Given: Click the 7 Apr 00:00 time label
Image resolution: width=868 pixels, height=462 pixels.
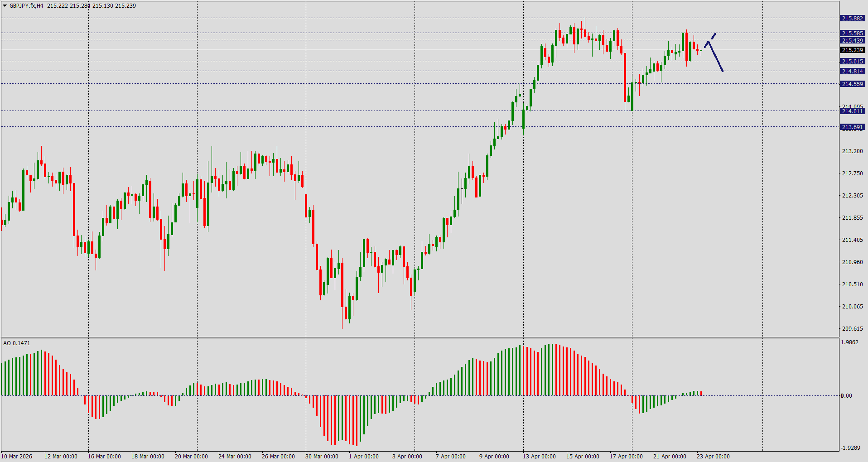Looking at the screenshot, I should click(451, 457).
